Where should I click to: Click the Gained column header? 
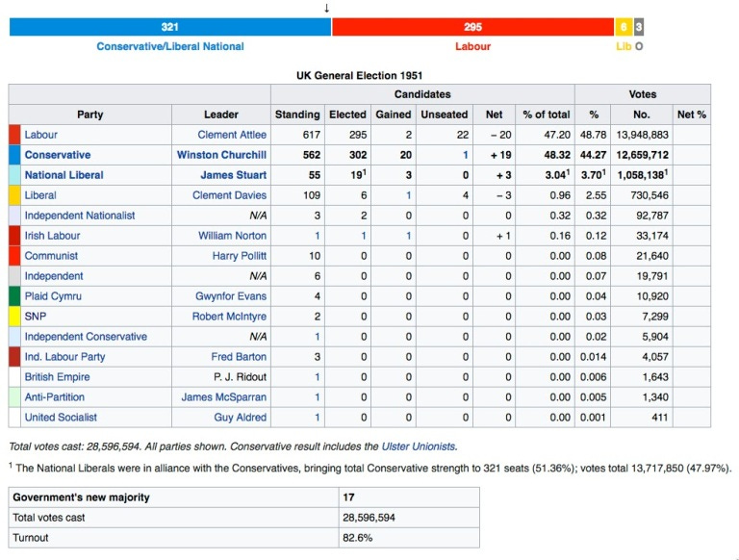[x=394, y=115]
